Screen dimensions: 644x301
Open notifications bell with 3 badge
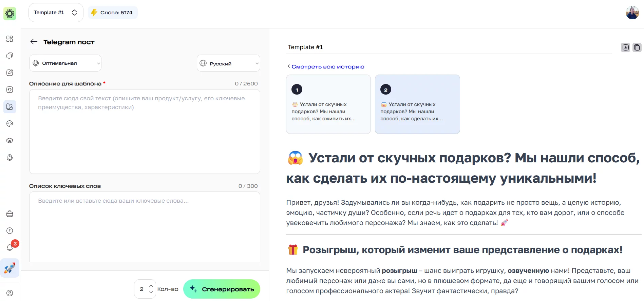pos(10,247)
